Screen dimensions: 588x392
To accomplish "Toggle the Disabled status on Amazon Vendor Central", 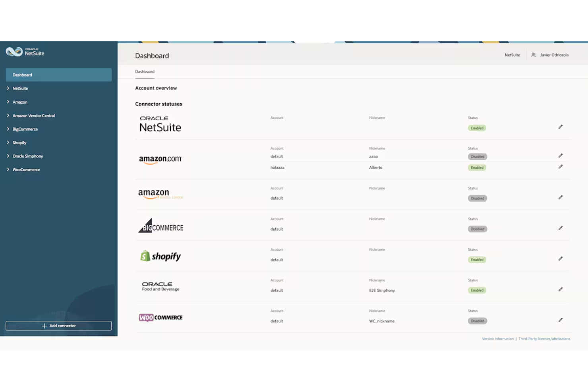I will (x=477, y=198).
